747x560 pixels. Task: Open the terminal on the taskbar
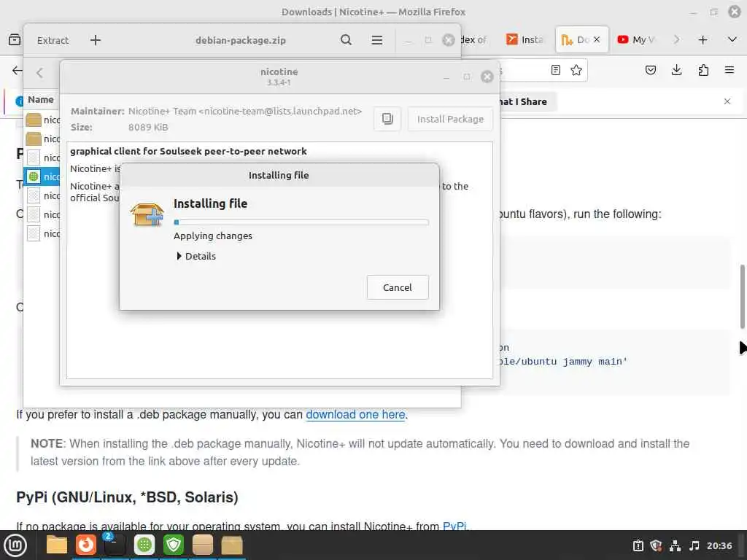tap(115, 545)
